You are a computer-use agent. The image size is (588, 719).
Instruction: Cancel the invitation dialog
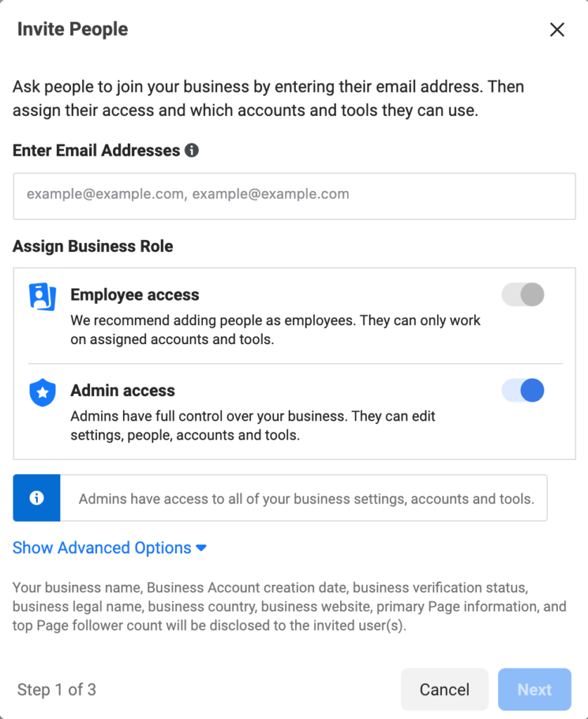445,690
